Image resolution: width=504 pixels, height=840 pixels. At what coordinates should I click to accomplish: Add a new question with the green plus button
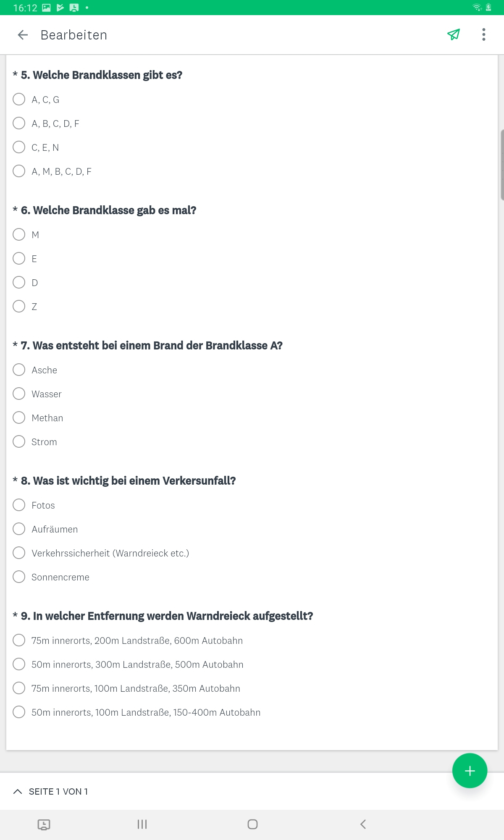[x=470, y=771]
